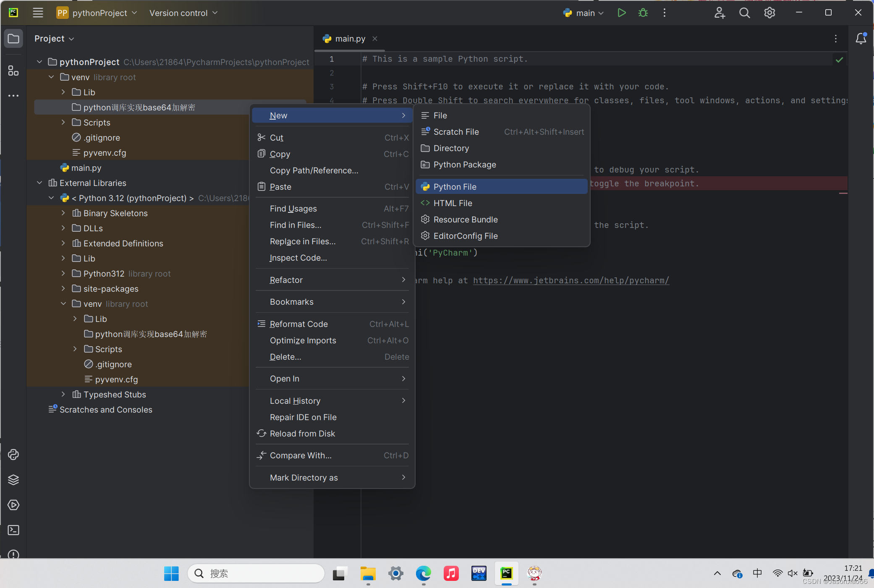Viewport: 874px width, 588px height.
Task: Open IDE Settings via the gear icon
Action: point(769,13)
